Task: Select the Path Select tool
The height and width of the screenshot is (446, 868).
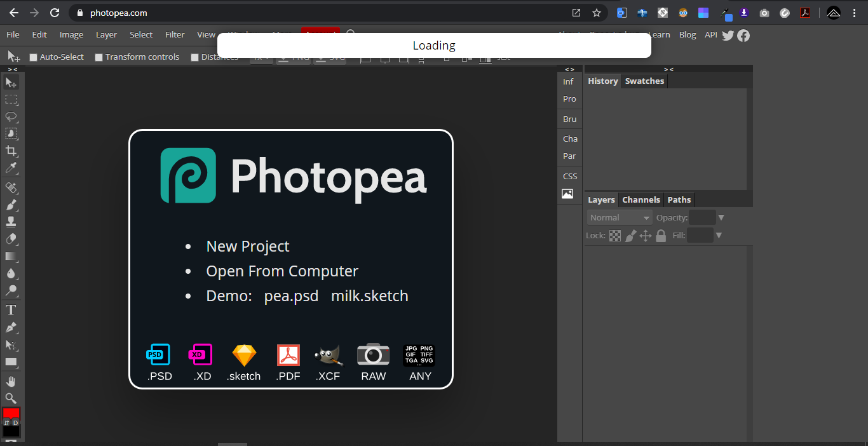Action: coord(11,345)
